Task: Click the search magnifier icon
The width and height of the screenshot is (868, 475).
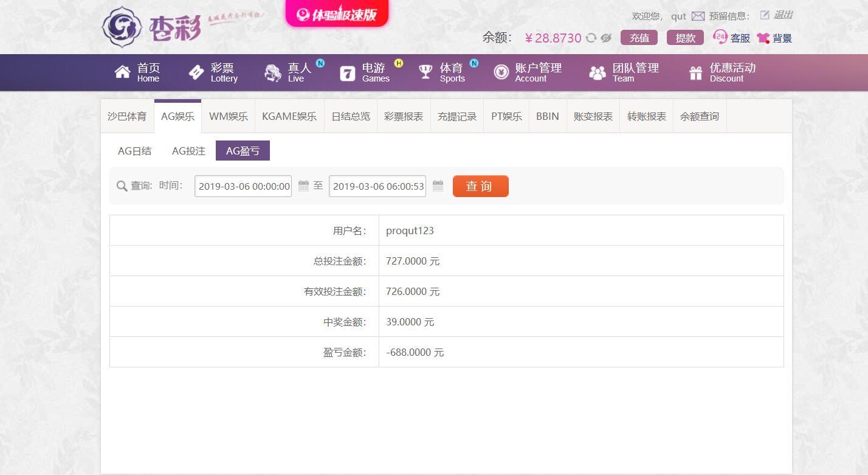Action: [x=122, y=186]
